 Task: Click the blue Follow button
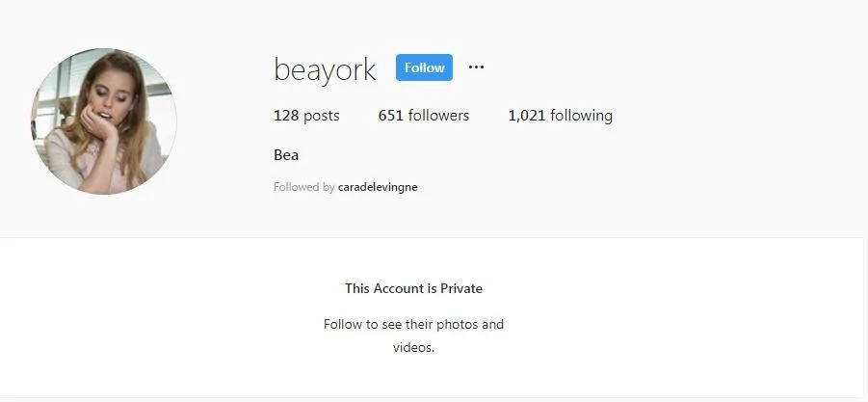click(424, 67)
